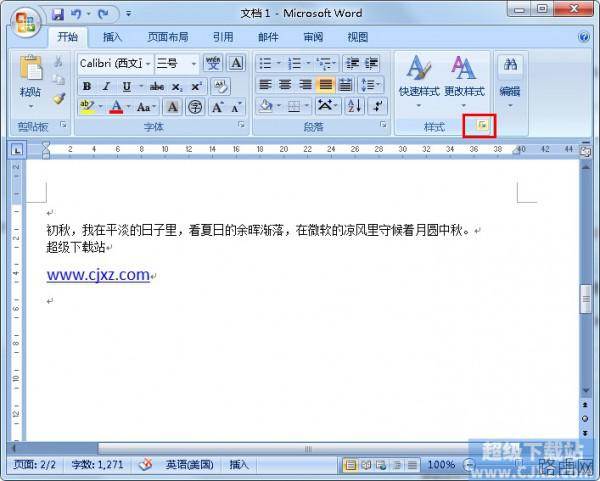Viewport: 600px width, 481px height.
Task: Open the 样式 styles pane launcher
Action: [483, 125]
